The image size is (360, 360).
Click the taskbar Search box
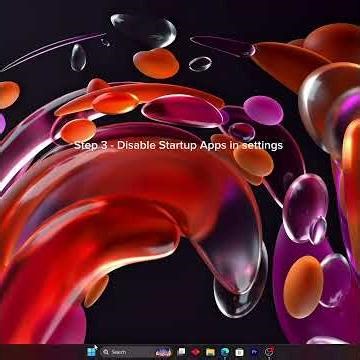[137, 352]
